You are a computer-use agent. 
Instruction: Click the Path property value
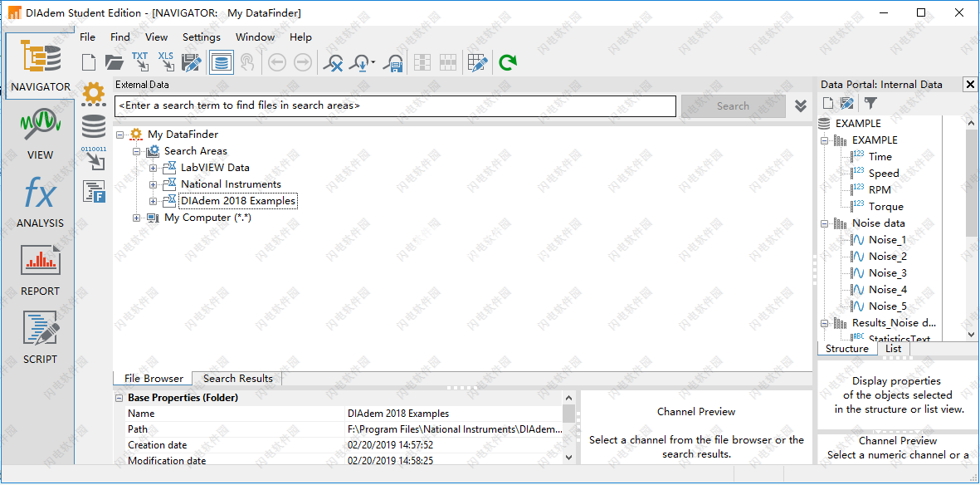tap(455, 429)
